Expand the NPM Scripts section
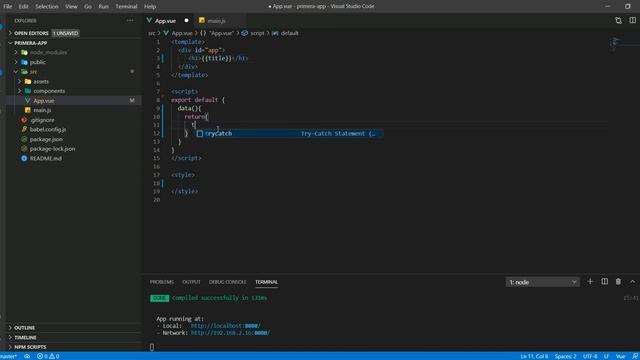640x360 pixels. click(x=30, y=347)
